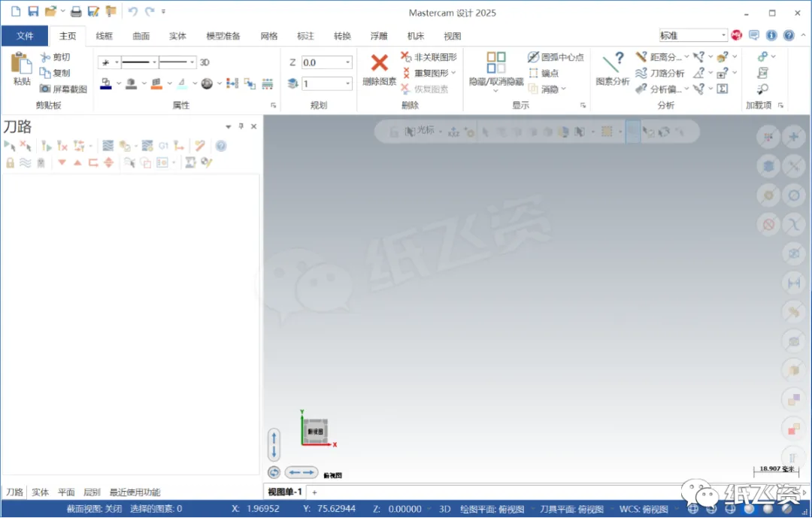
Task: Click the Save icon in quick access toolbar
Action: 33,11
